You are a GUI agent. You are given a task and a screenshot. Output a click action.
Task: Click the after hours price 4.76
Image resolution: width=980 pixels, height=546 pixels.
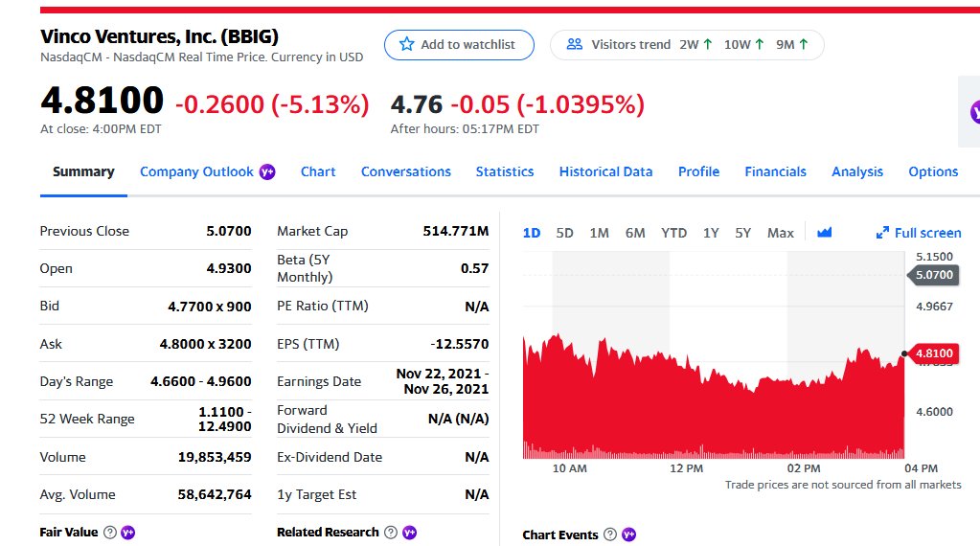coord(417,104)
